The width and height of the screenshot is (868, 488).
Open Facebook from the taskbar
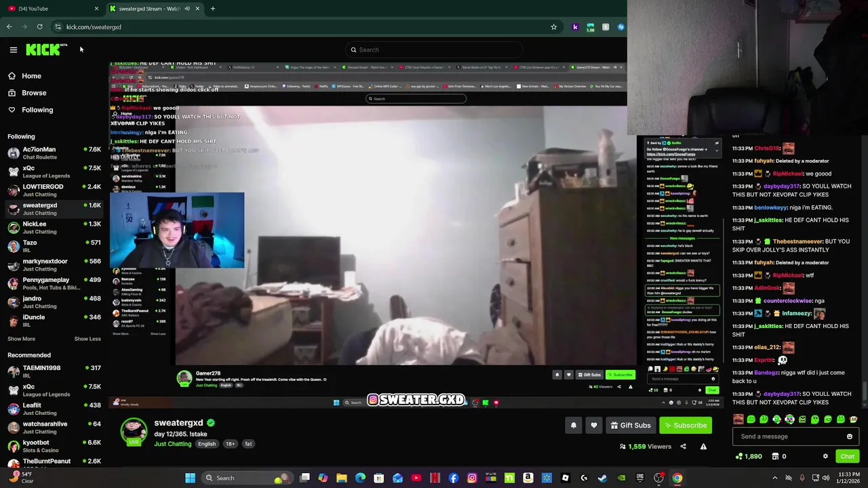(x=454, y=478)
